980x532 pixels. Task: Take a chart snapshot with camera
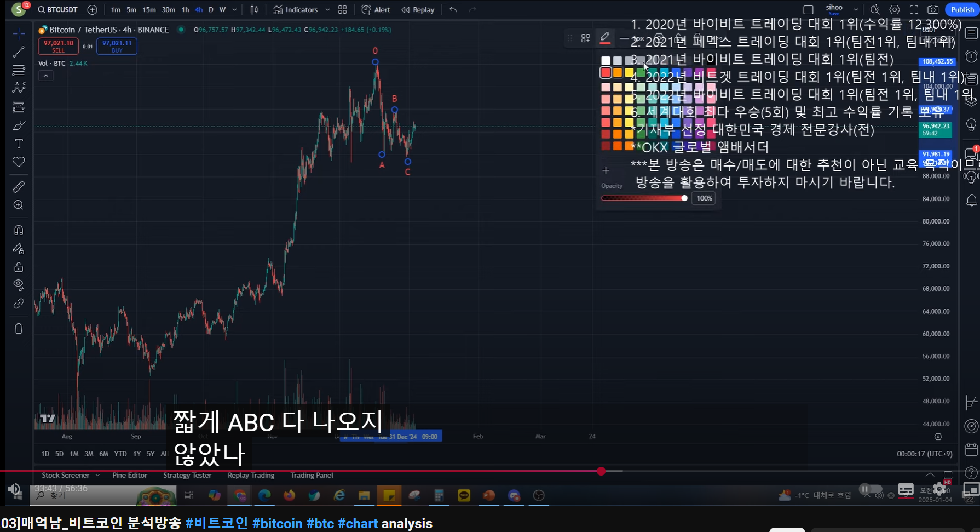point(933,9)
